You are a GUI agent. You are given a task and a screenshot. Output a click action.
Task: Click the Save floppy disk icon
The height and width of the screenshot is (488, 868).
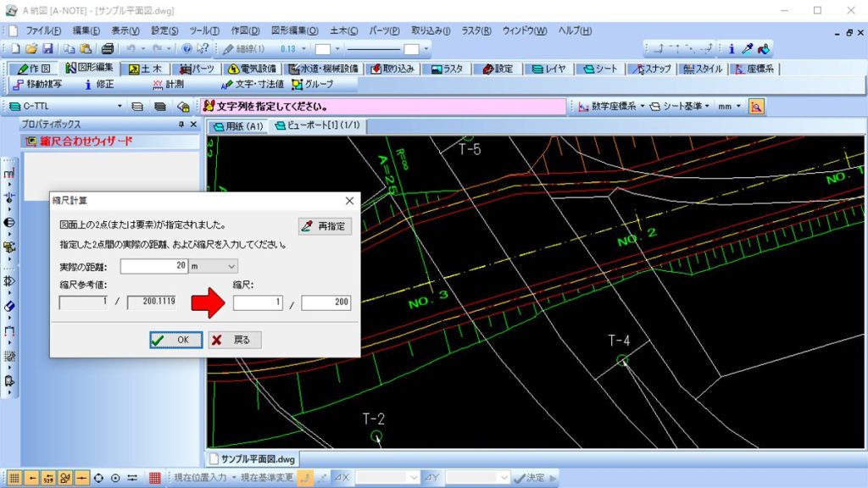[47, 49]
